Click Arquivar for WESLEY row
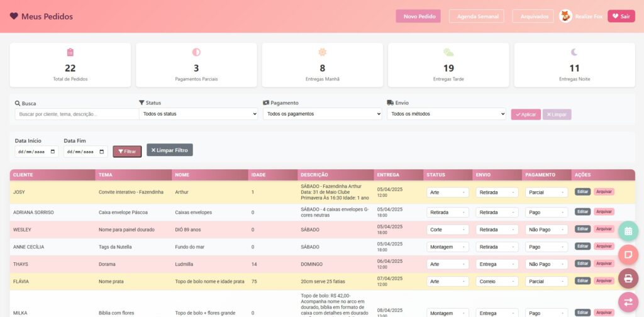The width and height of the screenshot is (644, 317). pos(604,229)
